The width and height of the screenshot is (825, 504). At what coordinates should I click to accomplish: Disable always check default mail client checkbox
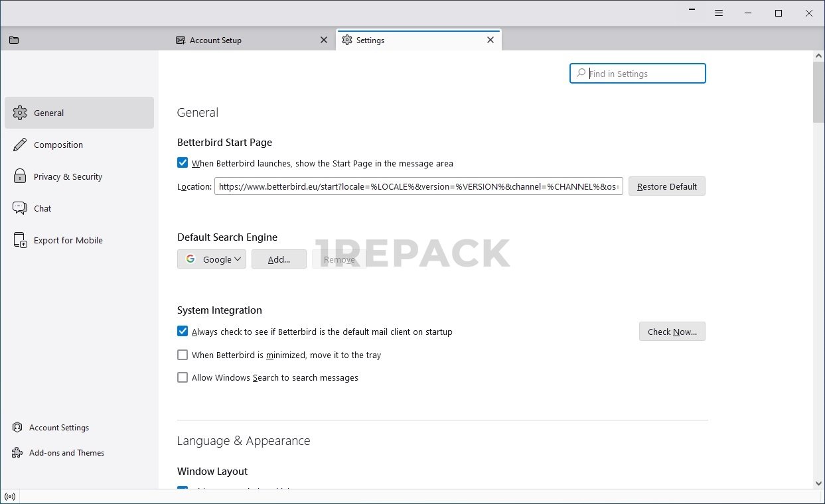(x=183, y=332)
